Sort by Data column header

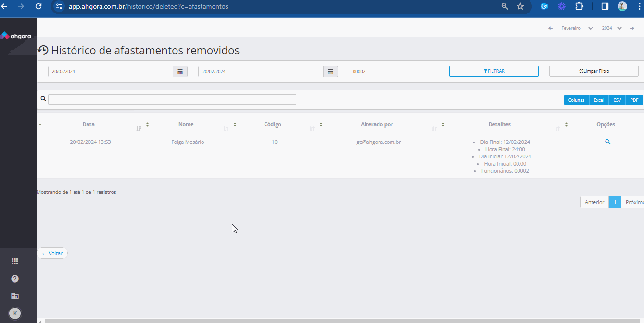pos(88,124)
